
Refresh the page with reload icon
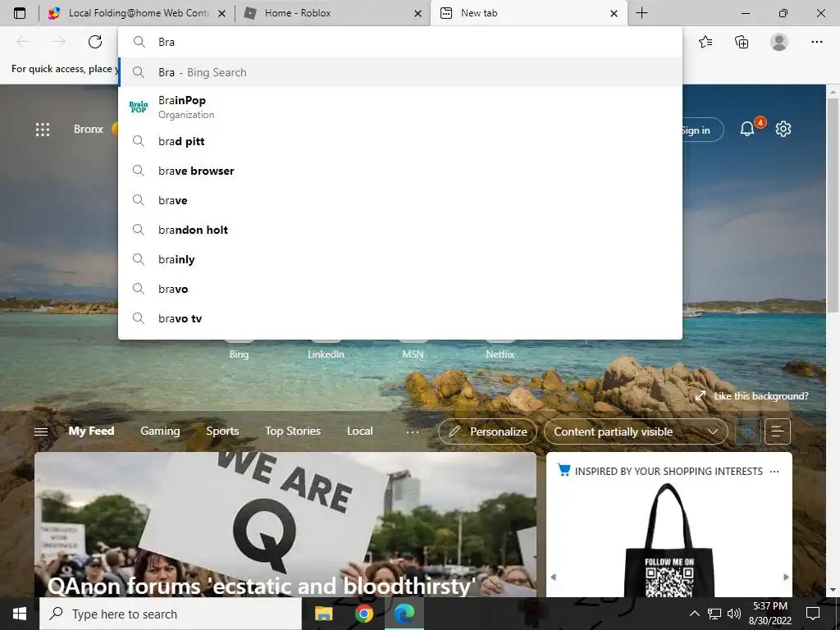(x=95, y=42)
